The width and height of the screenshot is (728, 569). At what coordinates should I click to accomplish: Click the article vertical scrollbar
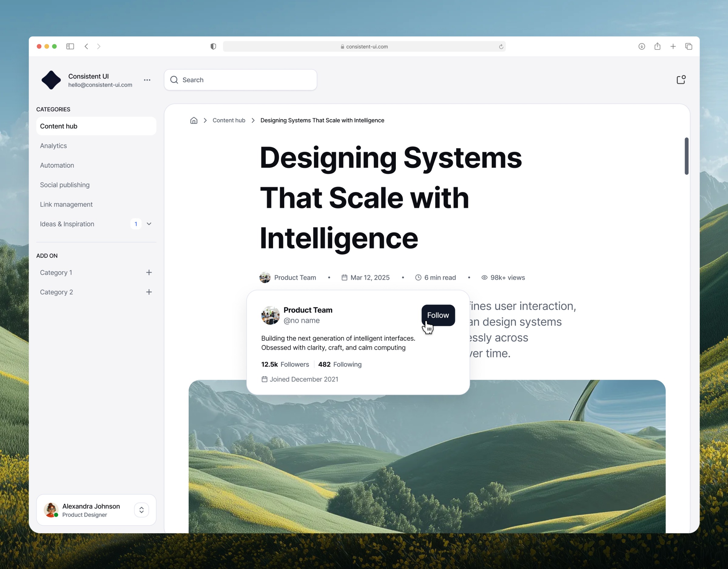point(686,156)
